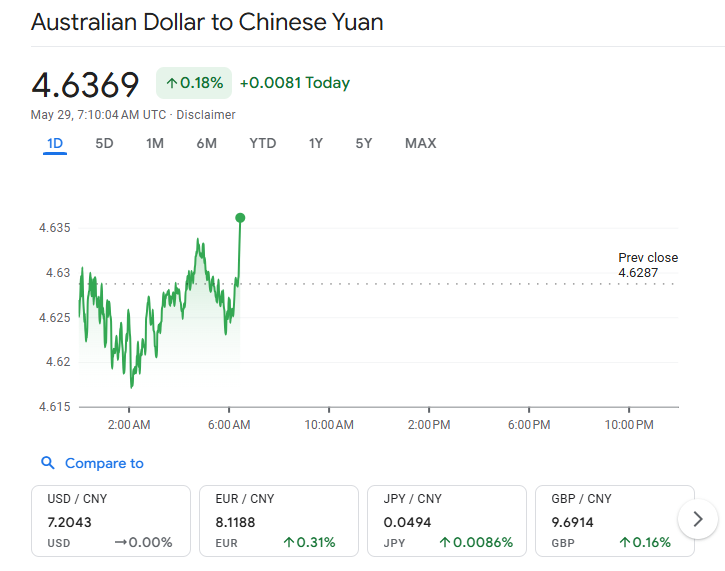Select the MAX time range
Screen dimensions: 725x571
[421, 143]
